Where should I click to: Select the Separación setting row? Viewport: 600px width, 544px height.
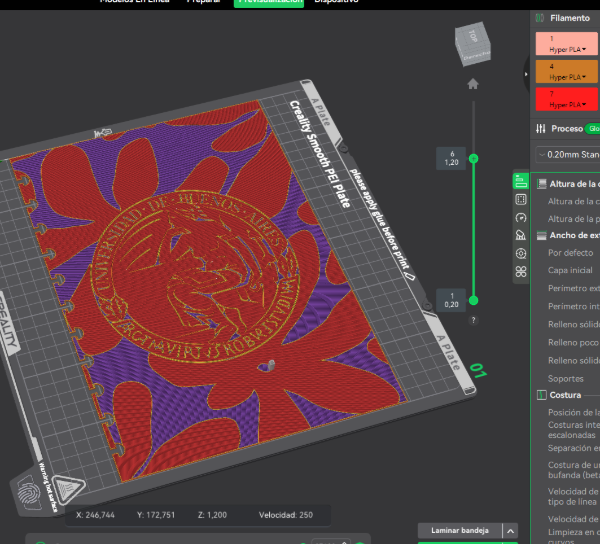tap(573, 448)
